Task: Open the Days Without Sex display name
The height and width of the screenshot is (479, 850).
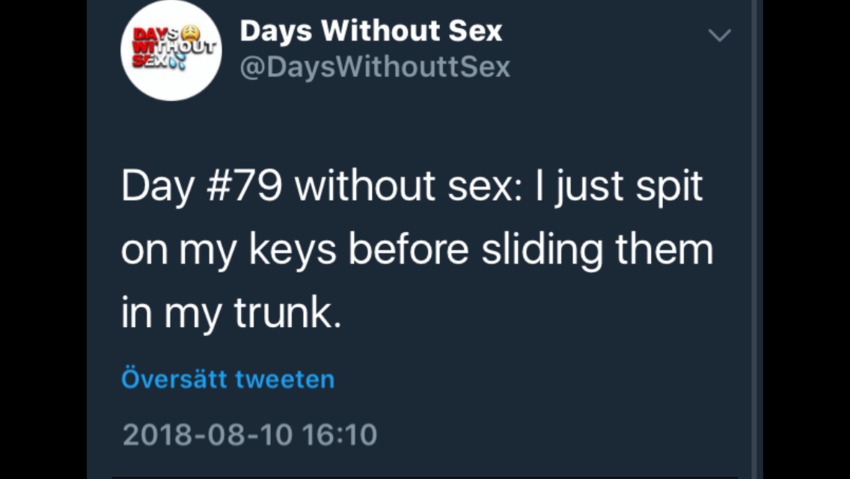Action: coord(371,32)
